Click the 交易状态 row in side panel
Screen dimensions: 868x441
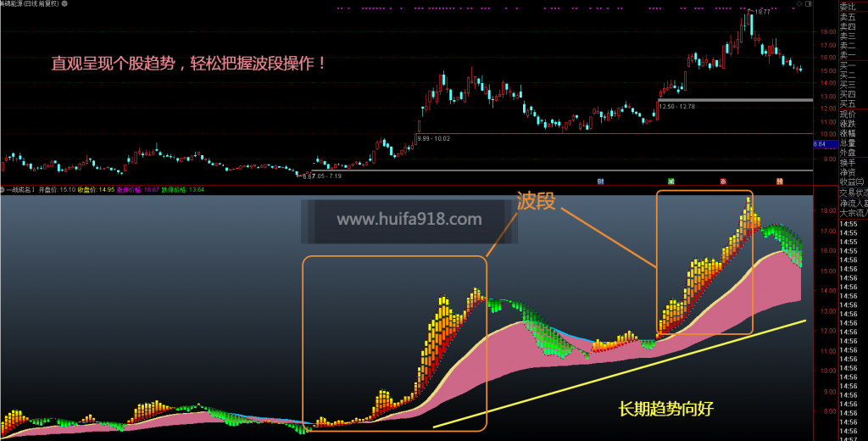[x=851, y=193]
